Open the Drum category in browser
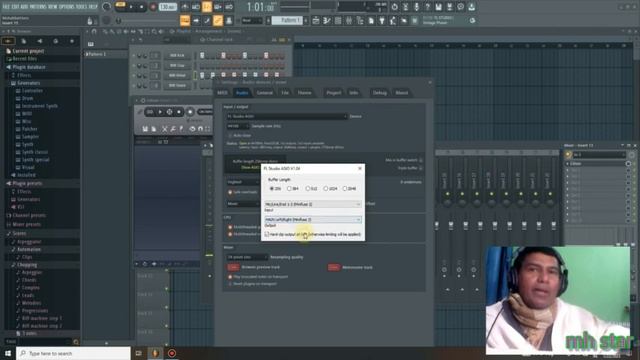This screenshot has height=360, width=640. pos(28,98)
